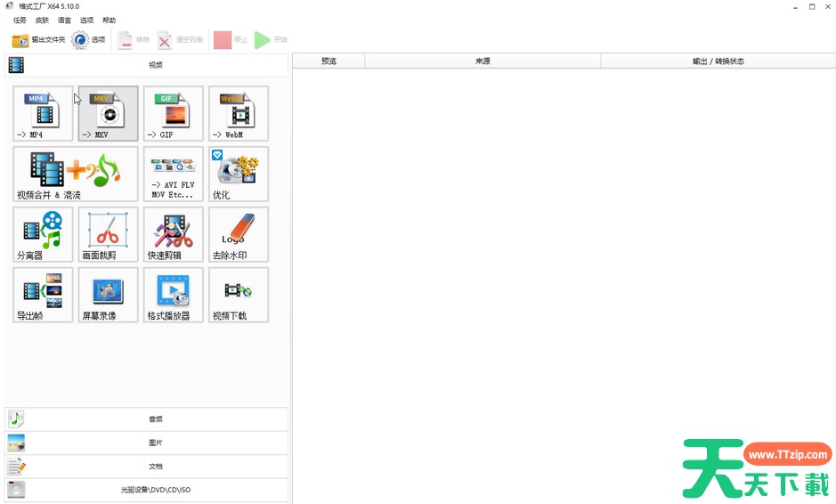Open the 画面裁剪 crop tool
This screenshot has width=836, height=504.
108,234
